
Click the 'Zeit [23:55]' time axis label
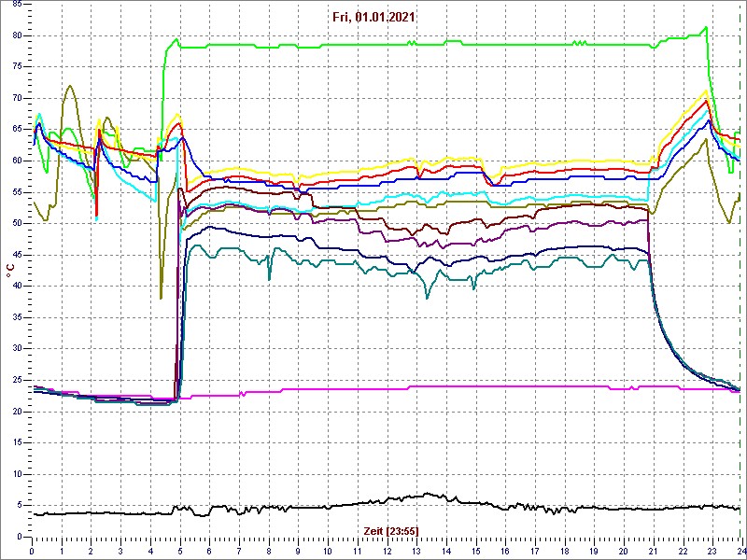[390, 531]
